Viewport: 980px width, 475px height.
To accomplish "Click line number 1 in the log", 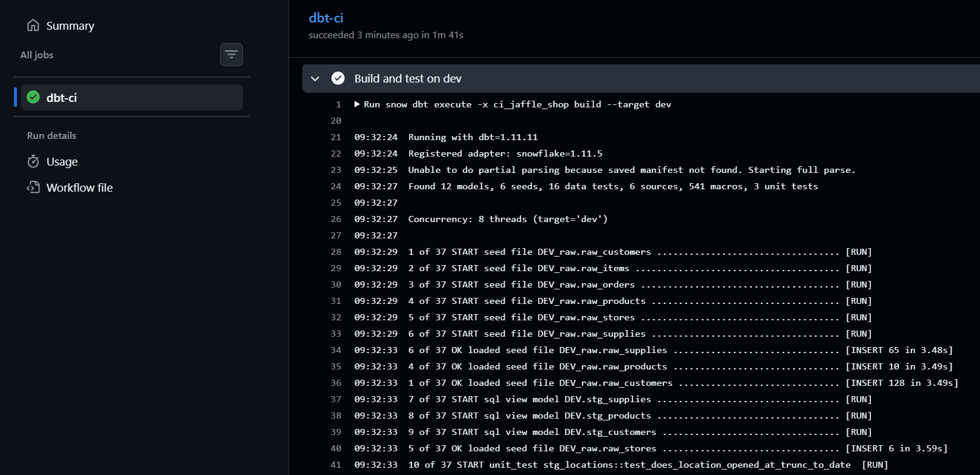I will coord(339,104).
